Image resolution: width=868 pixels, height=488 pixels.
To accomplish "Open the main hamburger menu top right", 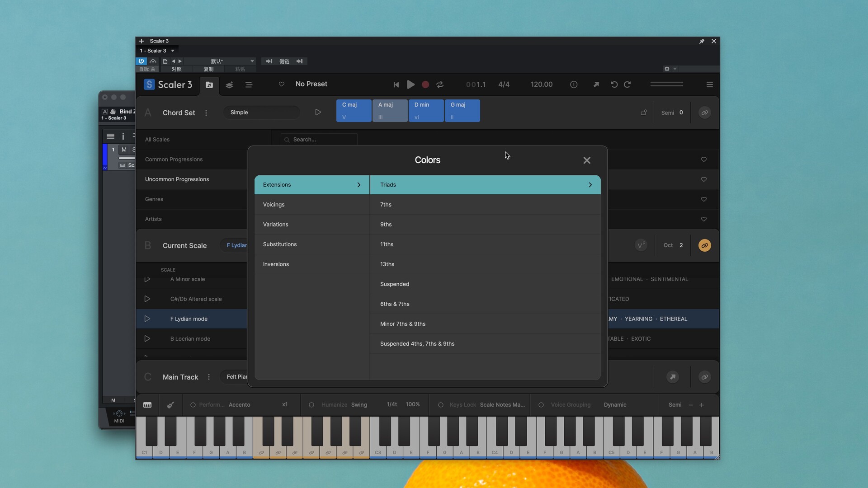I will click(x=710, y=84).
